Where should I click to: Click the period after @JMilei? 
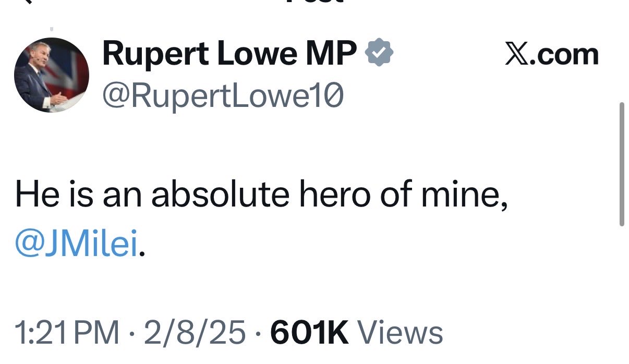click(x=141, y=254)
